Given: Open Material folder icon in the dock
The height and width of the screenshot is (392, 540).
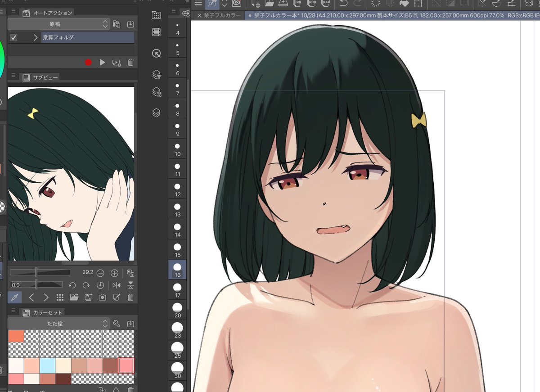Looking at the screenshot, I should [x=156, y=15].
